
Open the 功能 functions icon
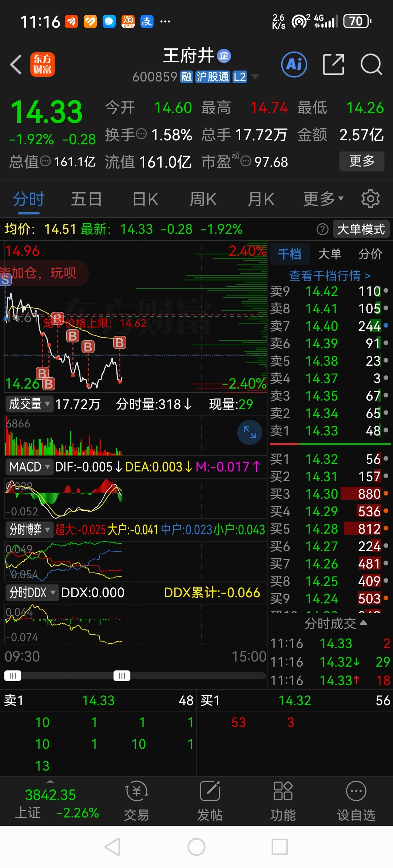(x=283, y=801)
